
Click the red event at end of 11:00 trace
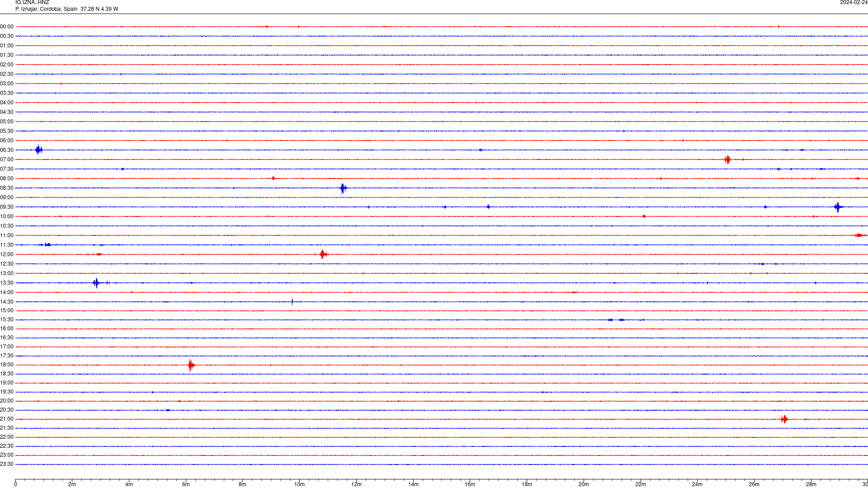(859, 235)
